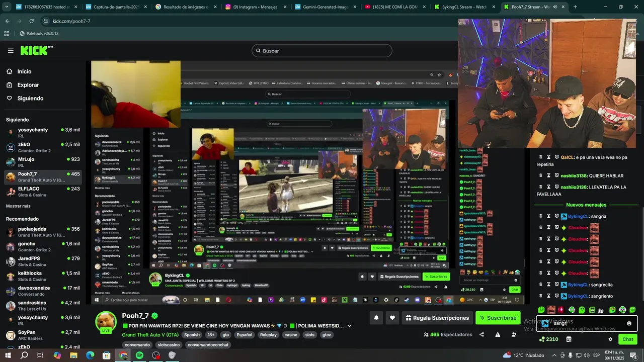Open chat settings gear icon
644x362 pixels.
point(610,339)
